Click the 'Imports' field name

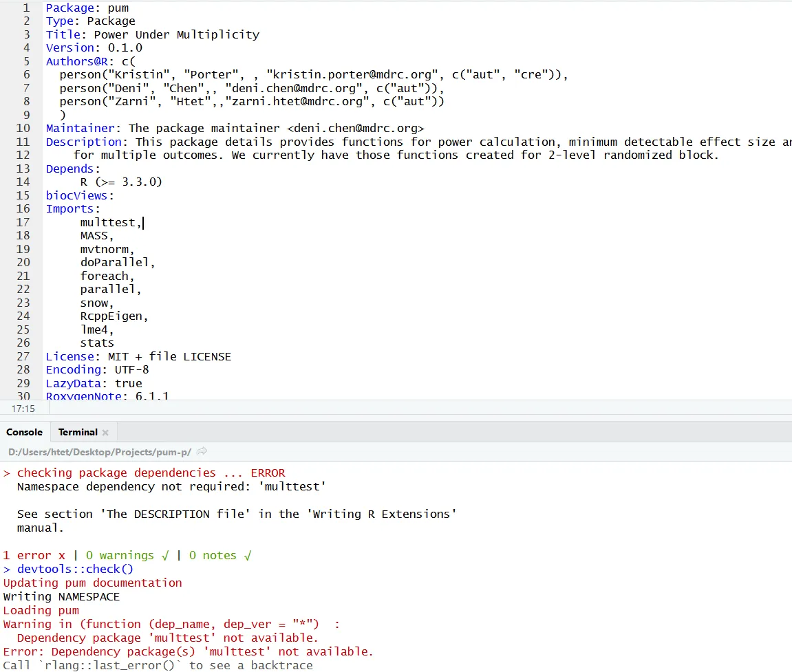coord(69,208)
